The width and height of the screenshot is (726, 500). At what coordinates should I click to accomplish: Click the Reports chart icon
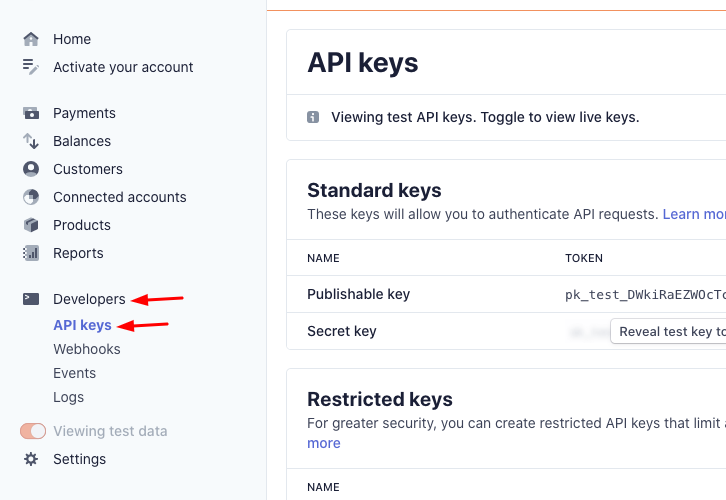tap(31, 253)
